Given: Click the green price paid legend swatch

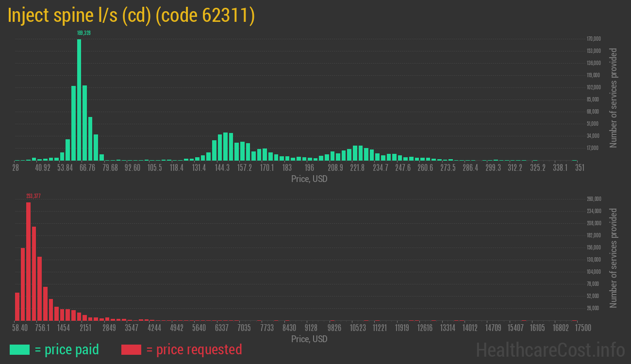Looking at the screenshot, I should 19,349.
